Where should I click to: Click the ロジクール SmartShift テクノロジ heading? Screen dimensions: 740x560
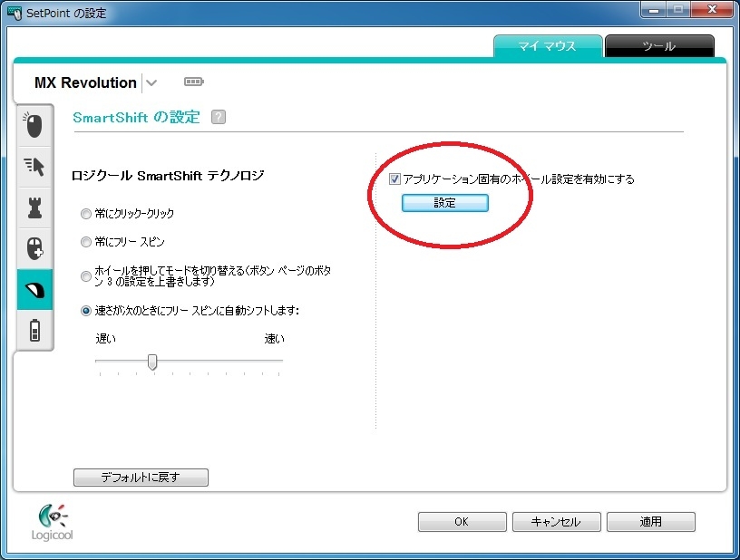click(x=168, y=176)
